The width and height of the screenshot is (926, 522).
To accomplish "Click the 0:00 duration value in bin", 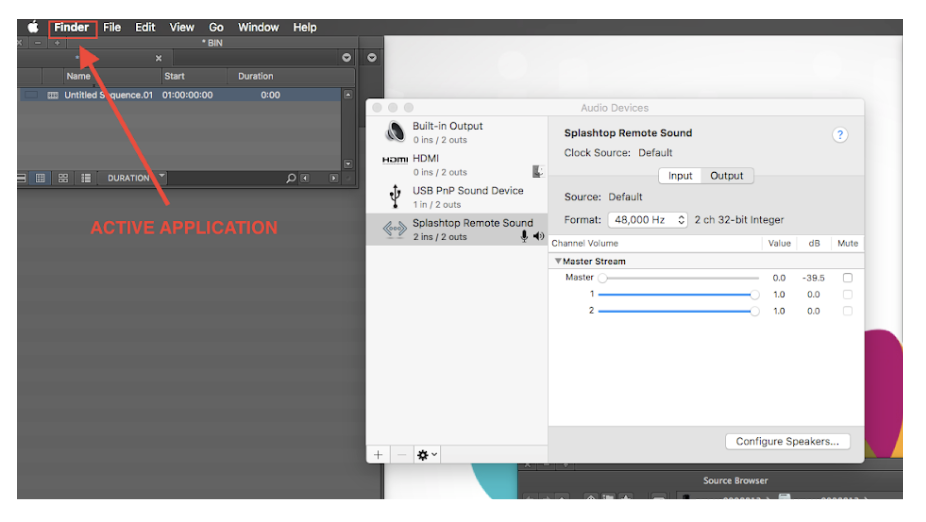I will point(270,95).
